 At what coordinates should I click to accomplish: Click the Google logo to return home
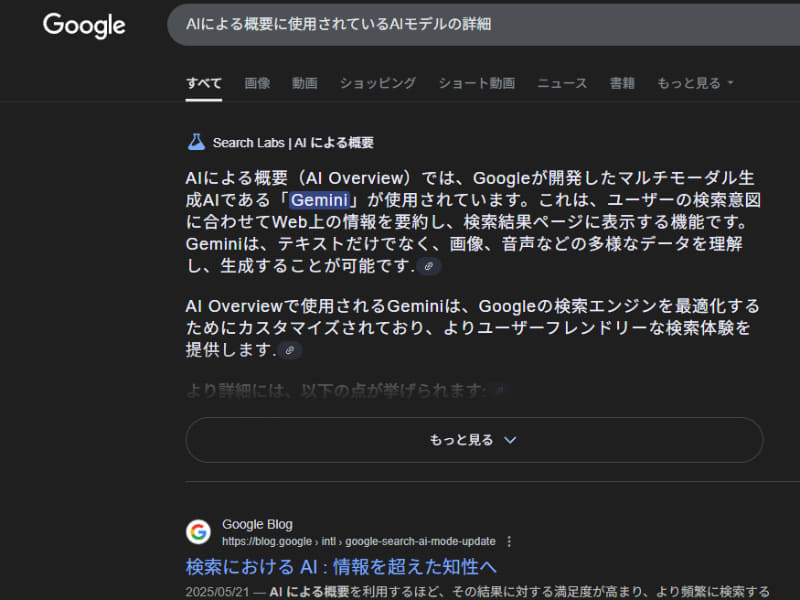click(83, 26)
